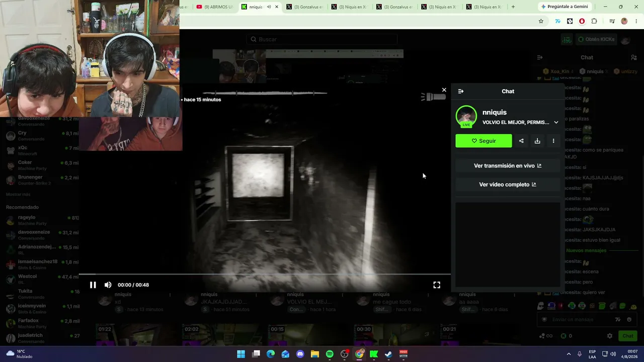Open the 02:02 clip thumbnail
The width and height of the screenshot is (644, 362).
(x=221, y=334)
